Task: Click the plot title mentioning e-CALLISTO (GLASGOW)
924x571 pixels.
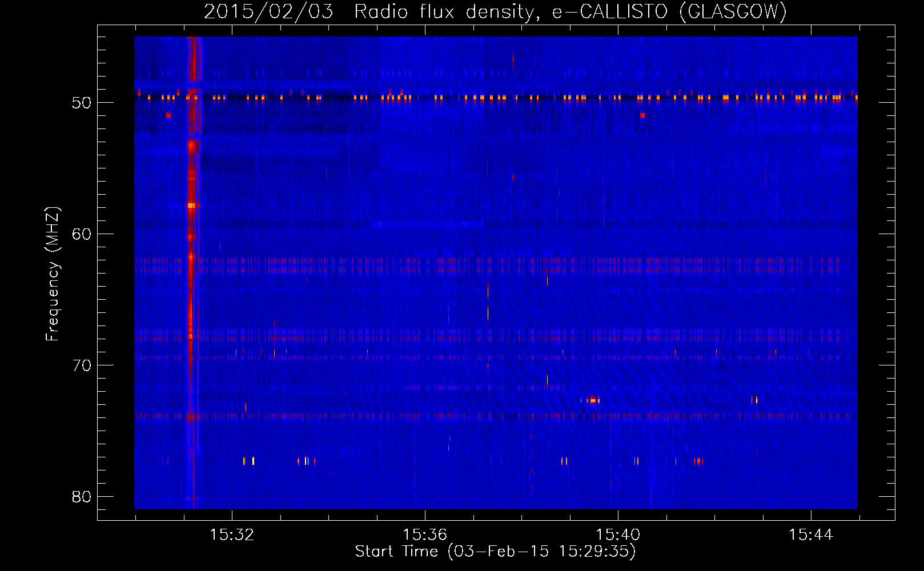Action: pos(495,11)
